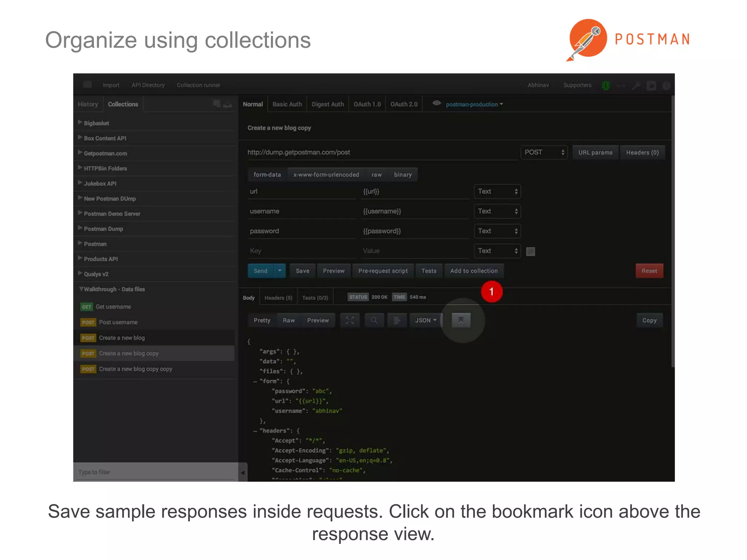747x560 pixels.
Task: Open the Text type dropdown for password row
Action: tap(497, 231)
